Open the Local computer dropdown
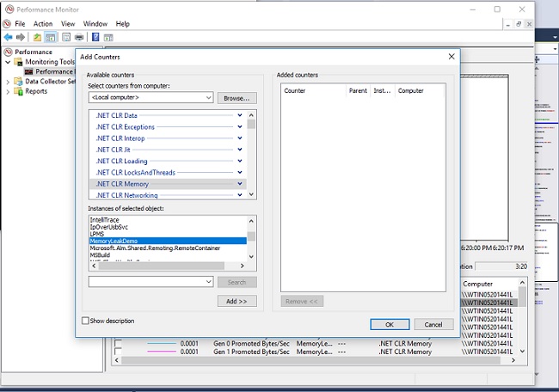The width and height of the screenshot is (559, 392). point(209,97)
